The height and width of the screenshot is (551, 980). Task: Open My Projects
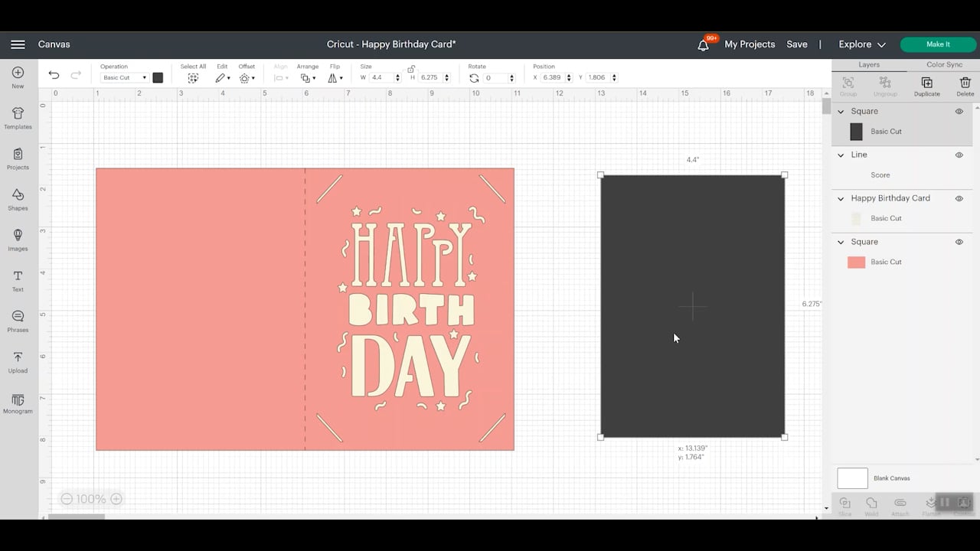(x=750, y=44)
